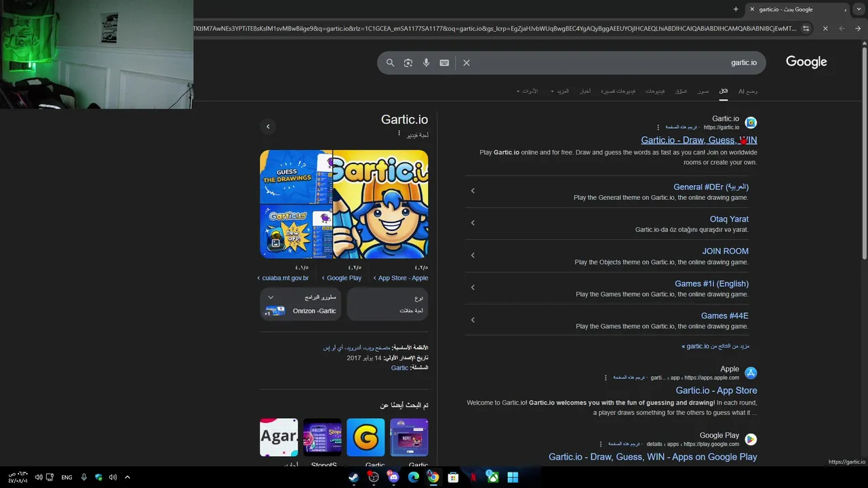Open Gartic.io Apps on Google Play link
868x488 pixels.
click(652, 457)
